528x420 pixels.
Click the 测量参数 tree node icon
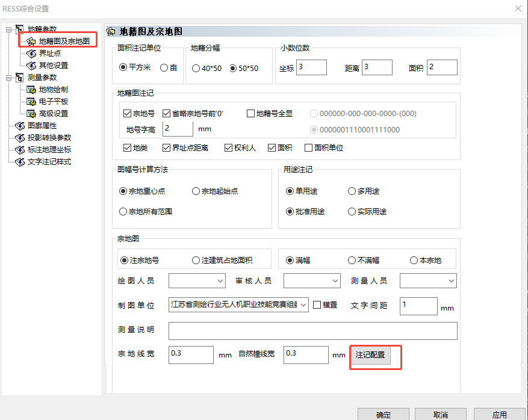(20, 78)
